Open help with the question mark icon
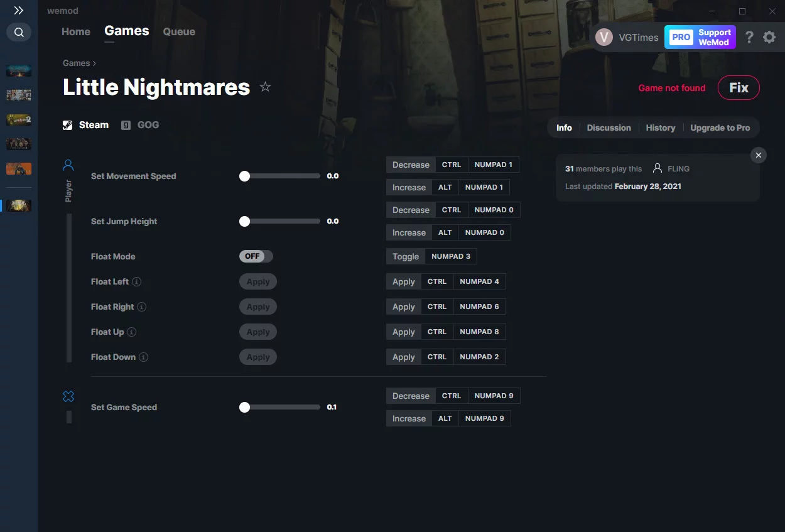785x532 pixels. [749, 37]
